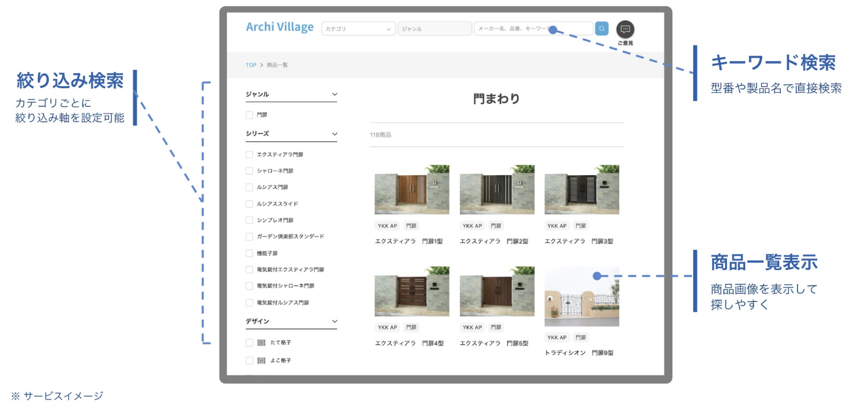Open the カテゴリ dropdown in header

point(358,29)
